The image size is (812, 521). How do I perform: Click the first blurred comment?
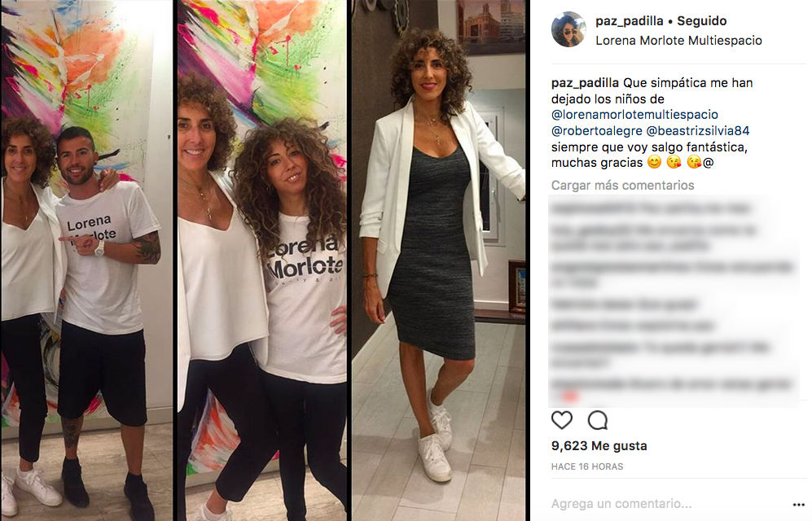[650, 208]
